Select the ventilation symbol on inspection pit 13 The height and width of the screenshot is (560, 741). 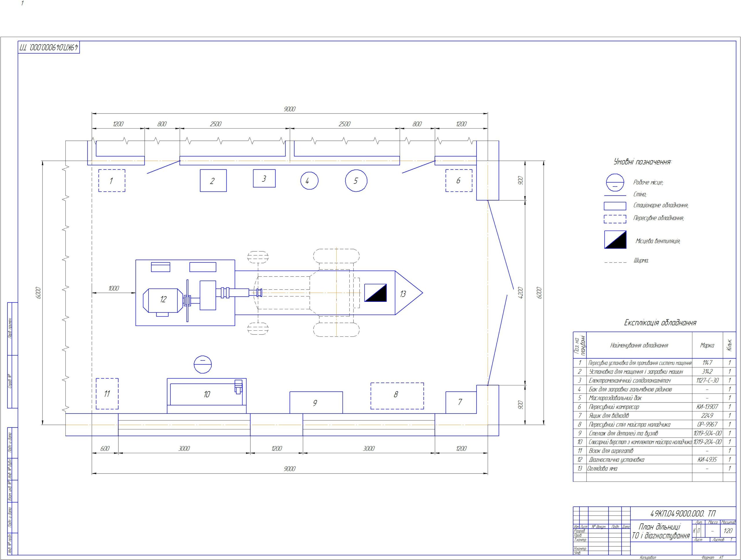tap(375, 292)
